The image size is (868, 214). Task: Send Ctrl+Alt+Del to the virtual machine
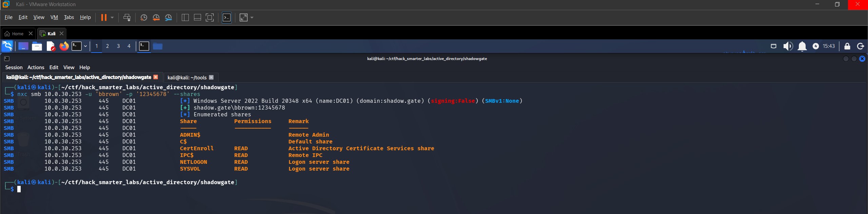tap(127, 17)
